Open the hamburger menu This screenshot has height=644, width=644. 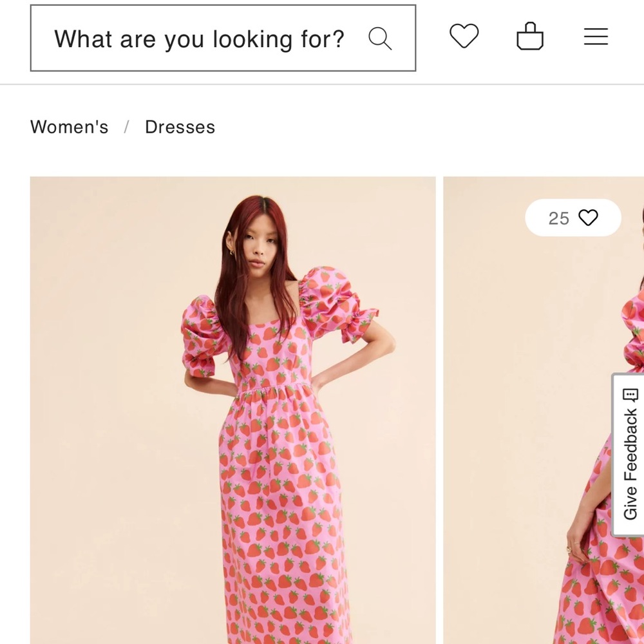pos(596,37)
